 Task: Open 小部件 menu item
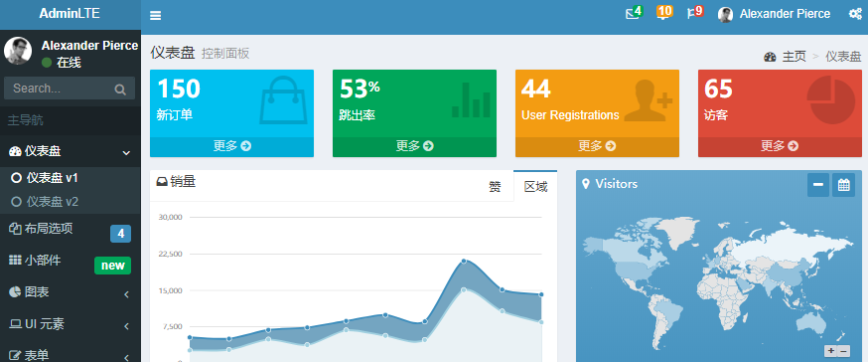tap(71, 262)
